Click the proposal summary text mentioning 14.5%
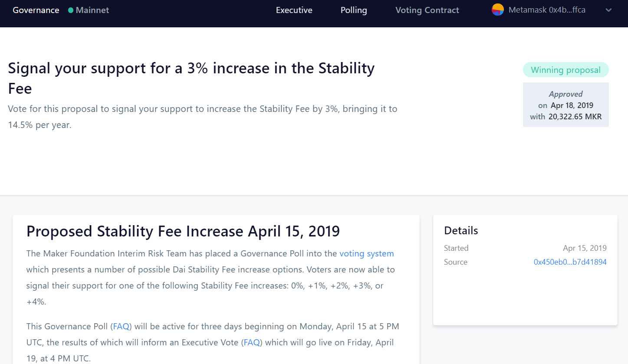The height and width of the screenshot is (364, 628). coord(202,117)
